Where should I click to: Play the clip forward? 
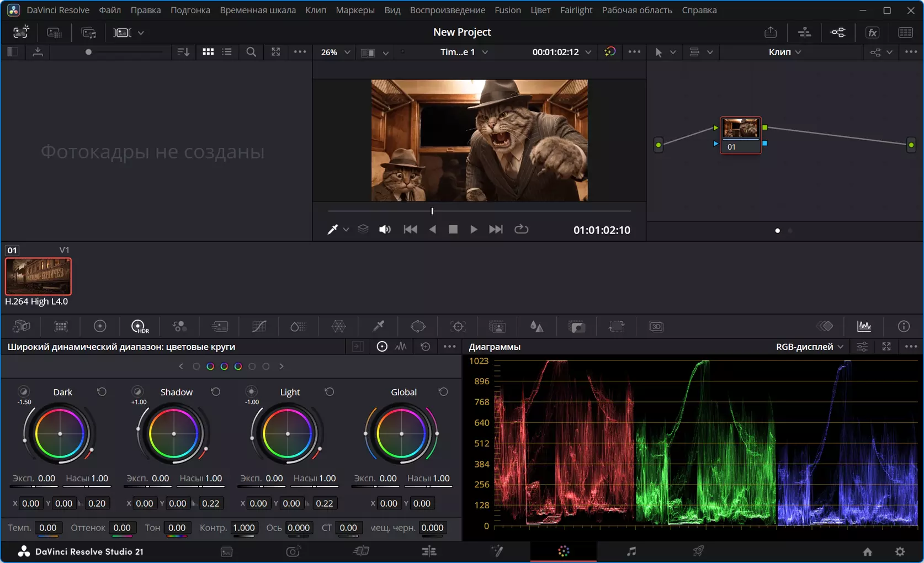pyautogui.click(x=474, y=229)
